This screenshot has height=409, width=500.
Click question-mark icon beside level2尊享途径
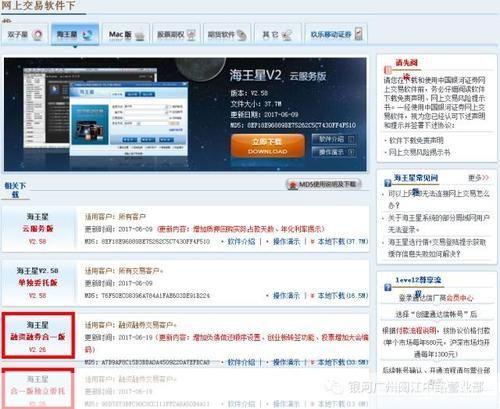pos(387,287)
